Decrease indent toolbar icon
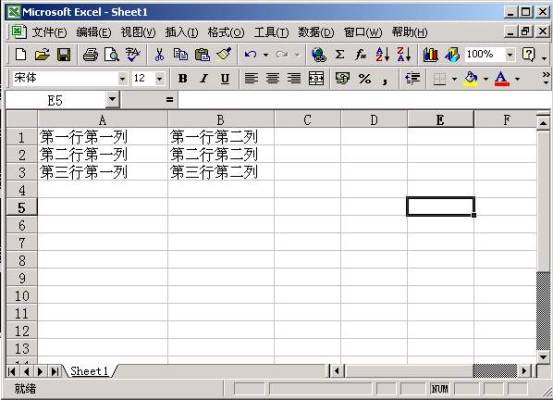 click(x=412, y=78)
